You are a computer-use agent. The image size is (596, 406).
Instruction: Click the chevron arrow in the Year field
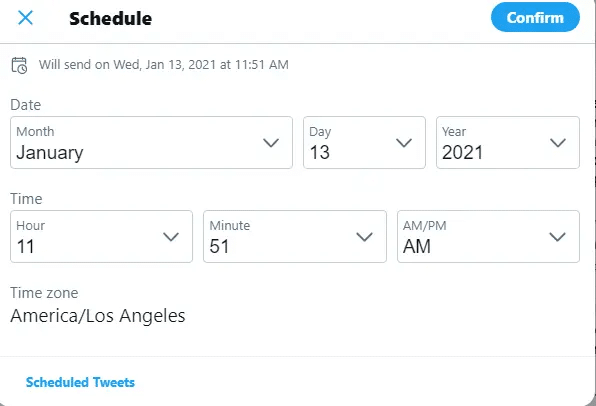558,143
